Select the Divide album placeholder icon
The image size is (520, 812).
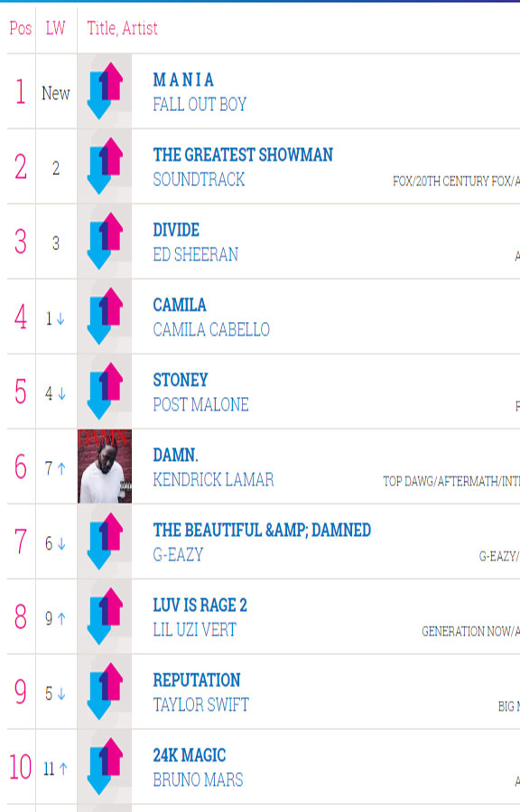105,241
